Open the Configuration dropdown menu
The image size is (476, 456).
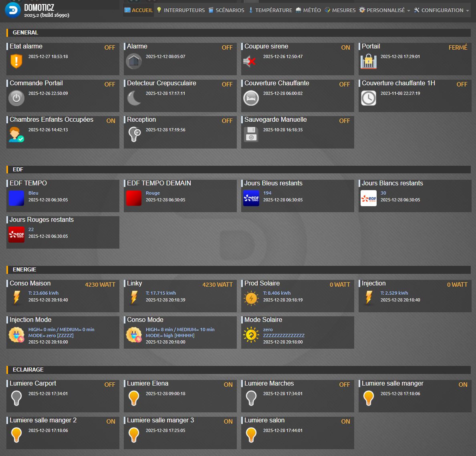pyautogui.click(x=442, y=10)
